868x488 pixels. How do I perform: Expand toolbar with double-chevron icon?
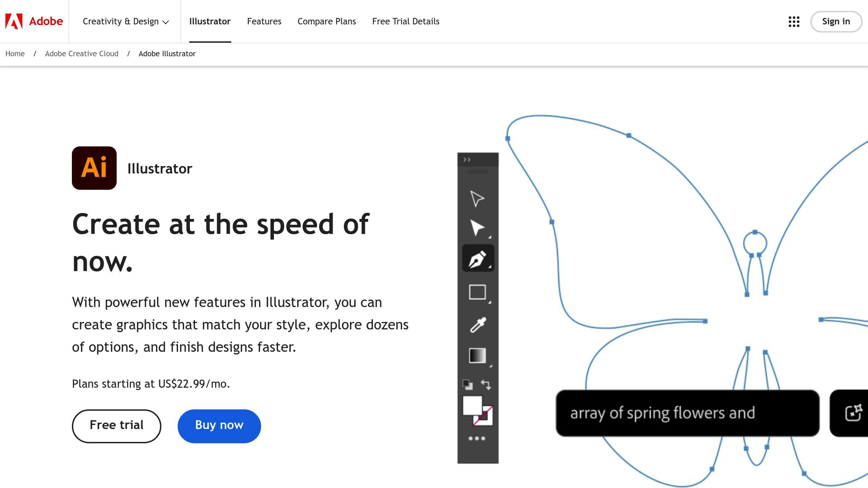tap(467, 160)
